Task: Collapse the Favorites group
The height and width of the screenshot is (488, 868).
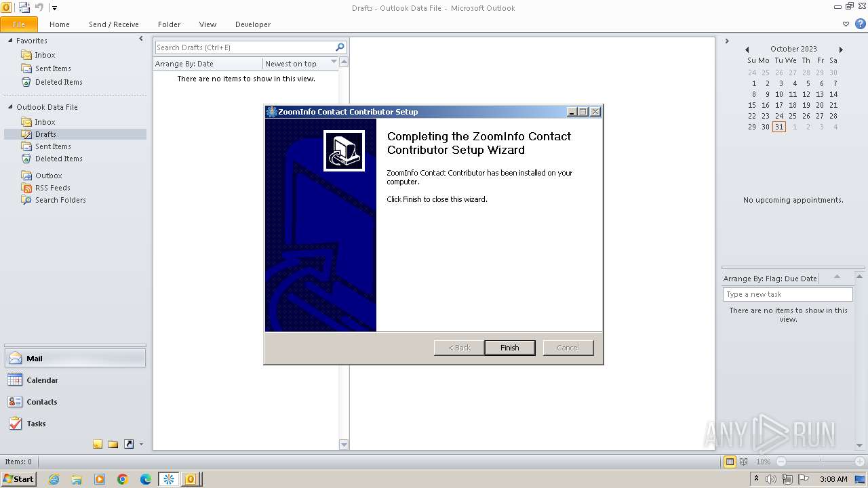Action: (x=10, y=41)
